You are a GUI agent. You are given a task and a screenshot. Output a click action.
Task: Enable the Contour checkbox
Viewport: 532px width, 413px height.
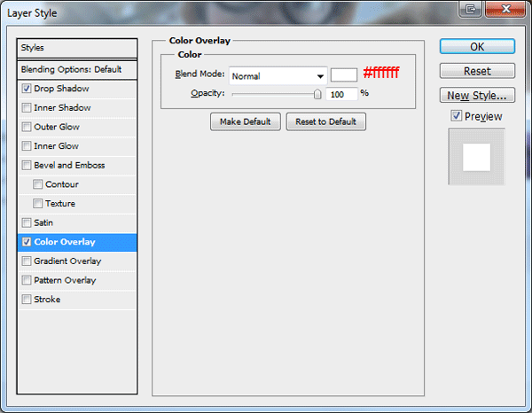pos(37,184)
